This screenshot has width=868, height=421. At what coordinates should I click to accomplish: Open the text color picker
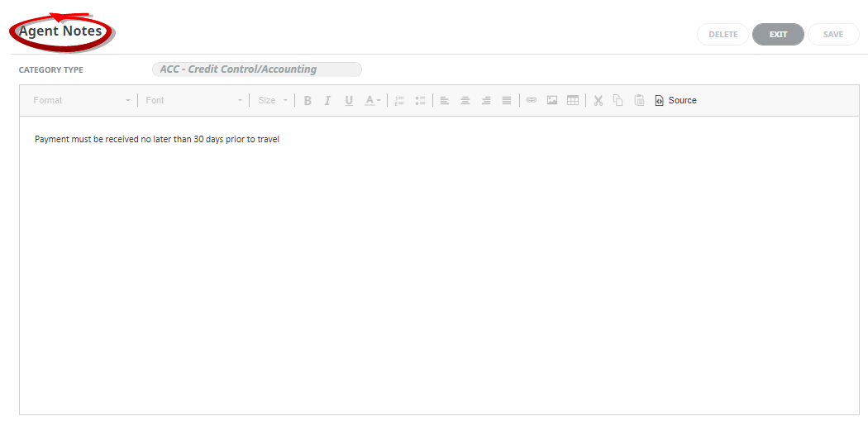click(x=373, y=101)
